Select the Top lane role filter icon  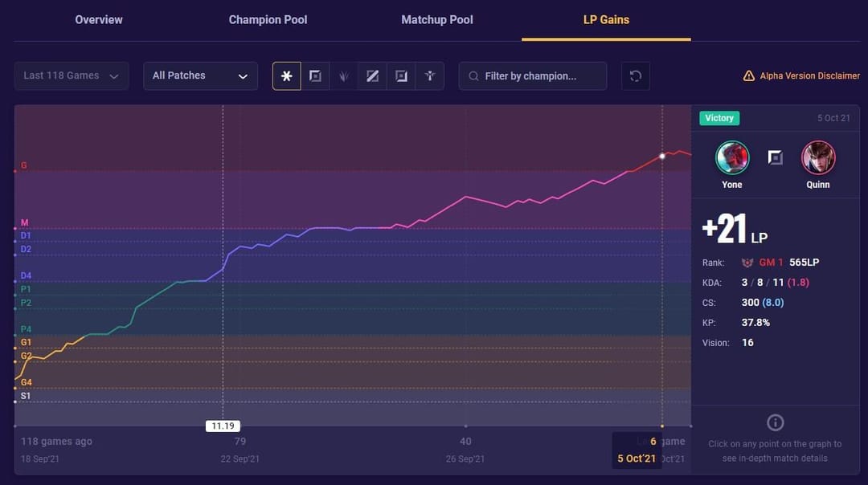(315, 75)
